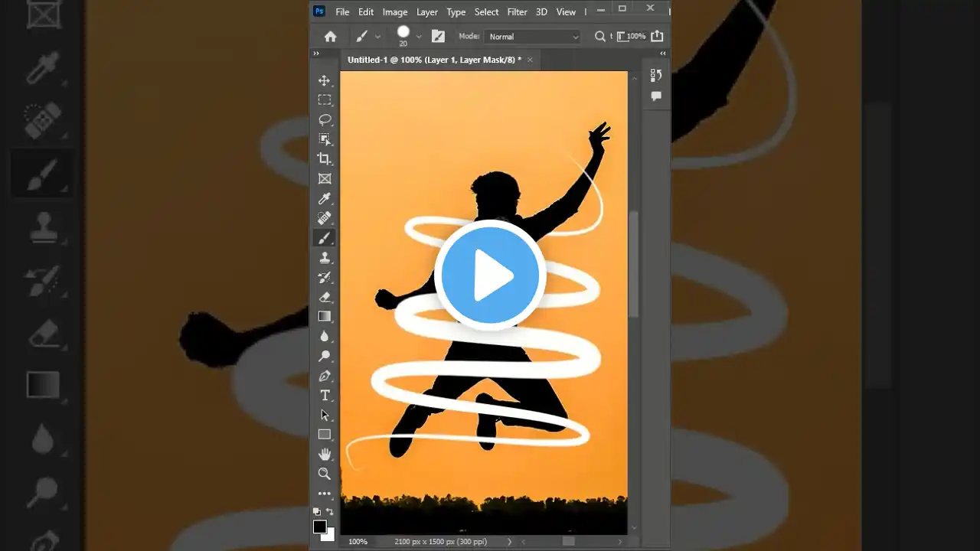
Task: Select the Dodge tool
Action: [325, 356]
